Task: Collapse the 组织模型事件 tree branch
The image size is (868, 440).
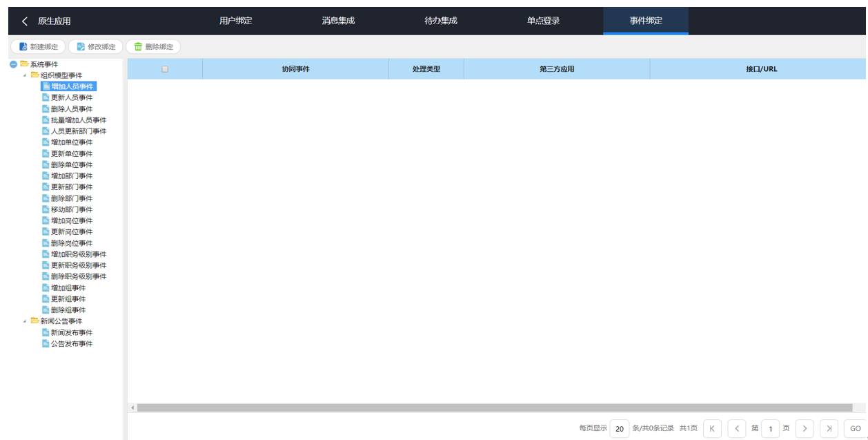Action: [x=25, y=75]
